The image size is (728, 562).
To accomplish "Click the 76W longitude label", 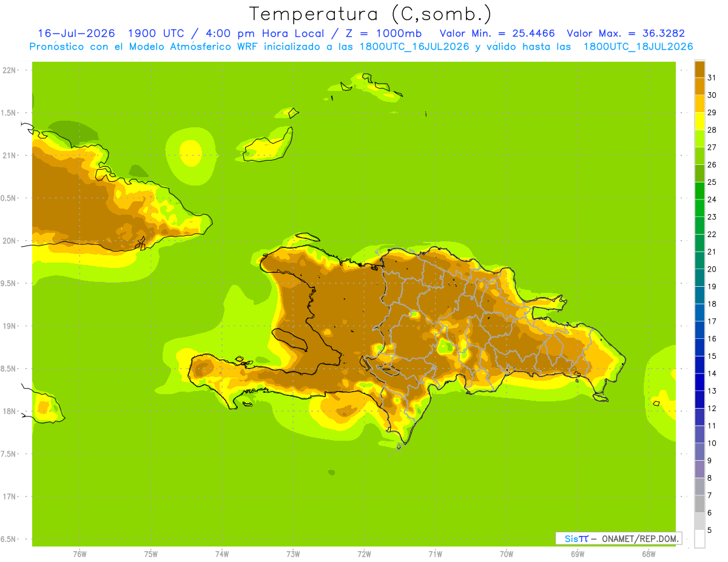I will click(x=79, y=554).
